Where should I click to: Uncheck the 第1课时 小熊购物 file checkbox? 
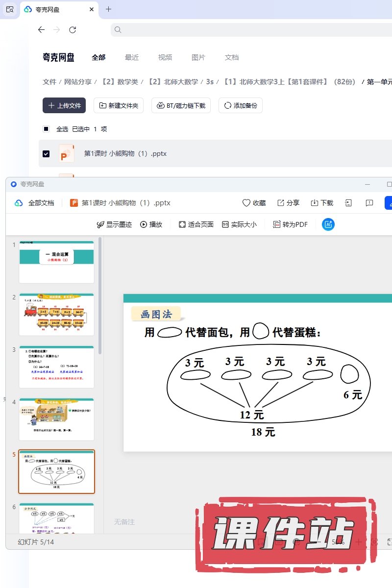coord(46,153)
